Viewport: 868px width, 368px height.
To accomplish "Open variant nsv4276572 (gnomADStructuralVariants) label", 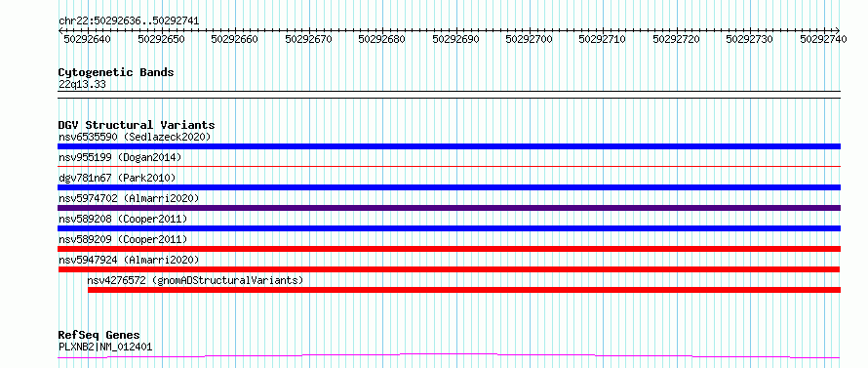I will click(195, 280).
